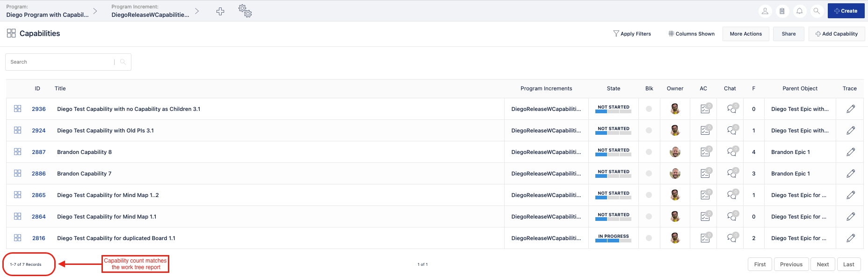Click trace pencil icon for 2865
Screen dimensions: 868x278
click(851, 195)
